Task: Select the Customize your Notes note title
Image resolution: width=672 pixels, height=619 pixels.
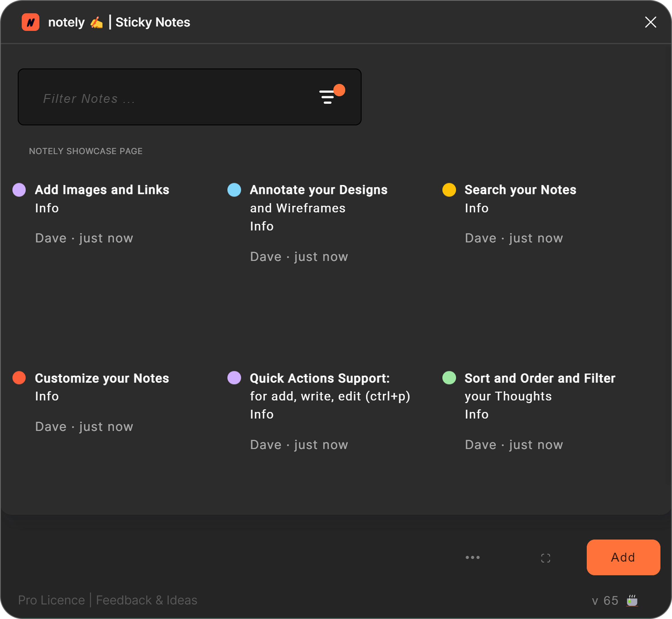Action: point(102,378)
